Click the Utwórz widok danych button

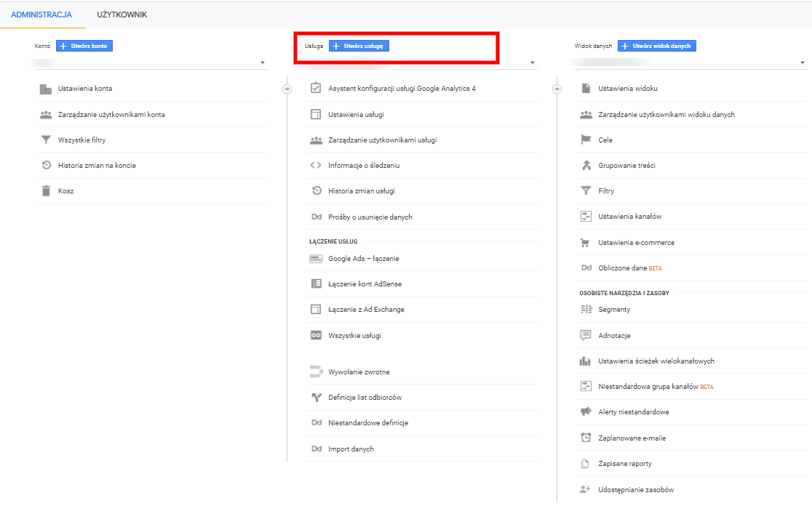click(657, 46)
